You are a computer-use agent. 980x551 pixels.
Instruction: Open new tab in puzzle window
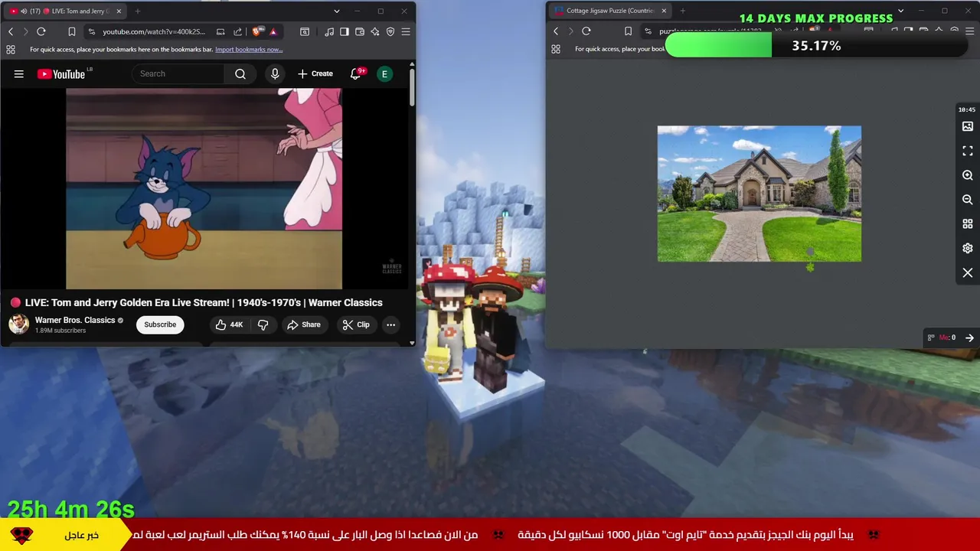[x=683, y=11]
